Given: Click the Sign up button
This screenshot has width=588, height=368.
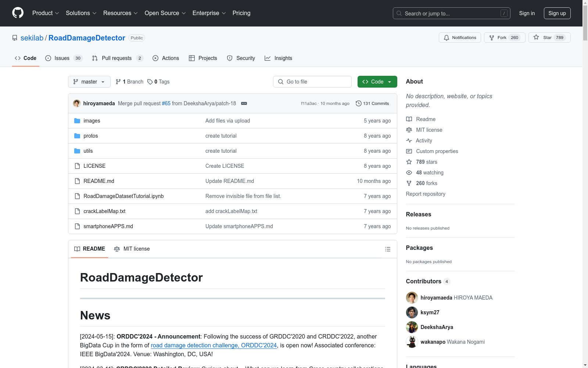Looking at the screenshot, I should (557, 13).
